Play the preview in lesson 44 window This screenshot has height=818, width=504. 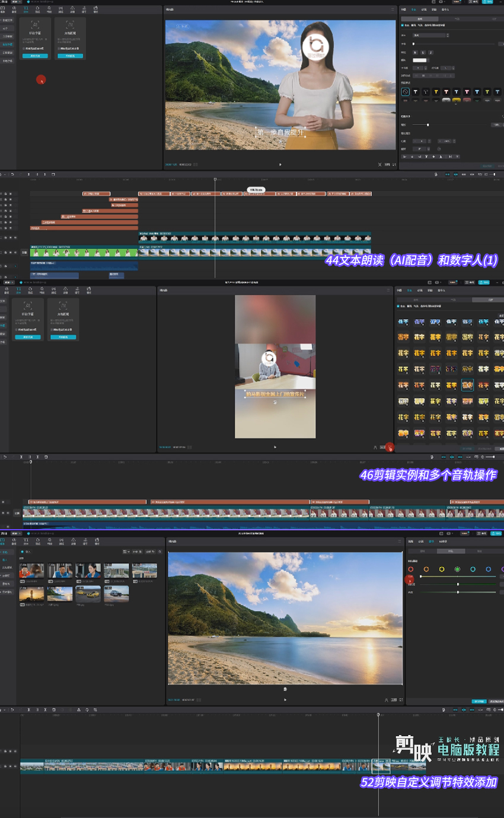[280, 164]
